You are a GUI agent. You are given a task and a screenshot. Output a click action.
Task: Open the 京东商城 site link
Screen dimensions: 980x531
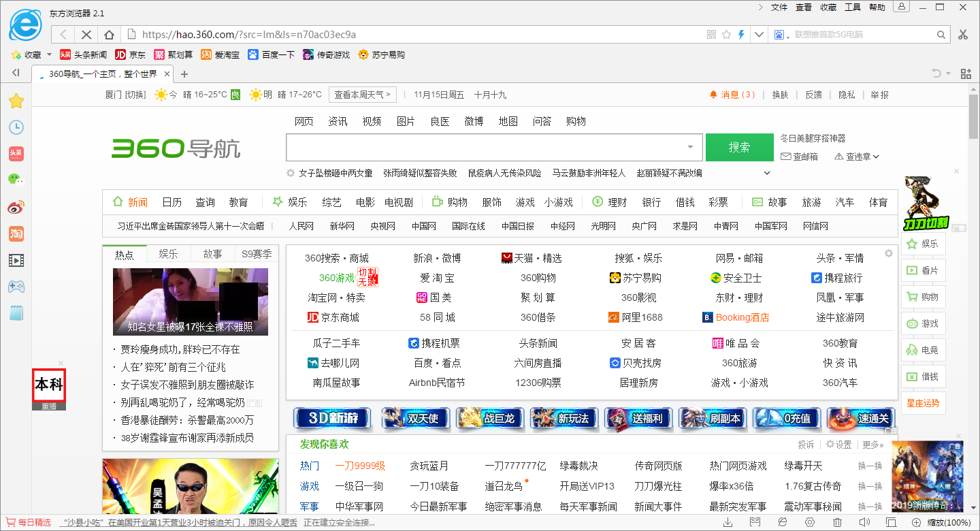point(333,317)
